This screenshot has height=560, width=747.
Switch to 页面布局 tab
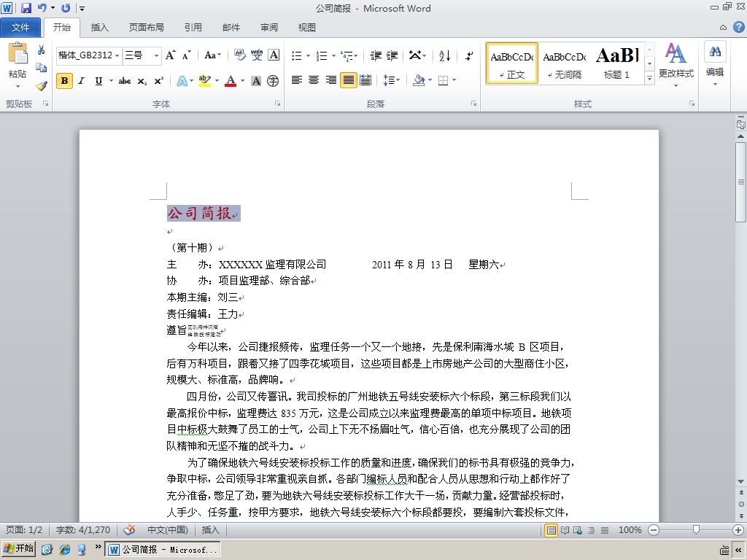pos(146,28)
